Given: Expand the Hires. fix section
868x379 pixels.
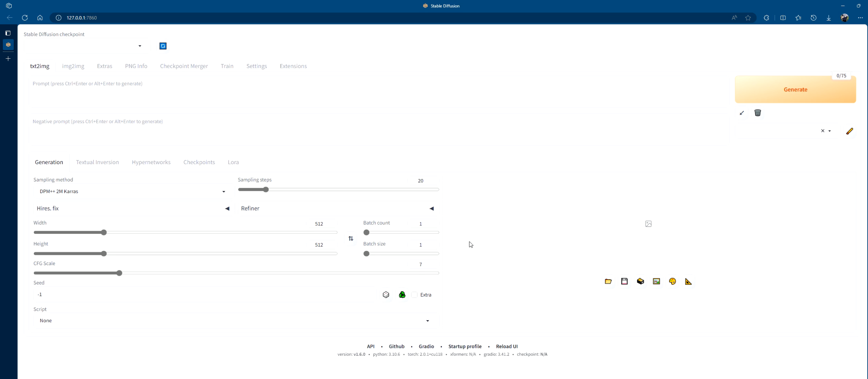Looking at the screenshot, I should tap(133, 208).
